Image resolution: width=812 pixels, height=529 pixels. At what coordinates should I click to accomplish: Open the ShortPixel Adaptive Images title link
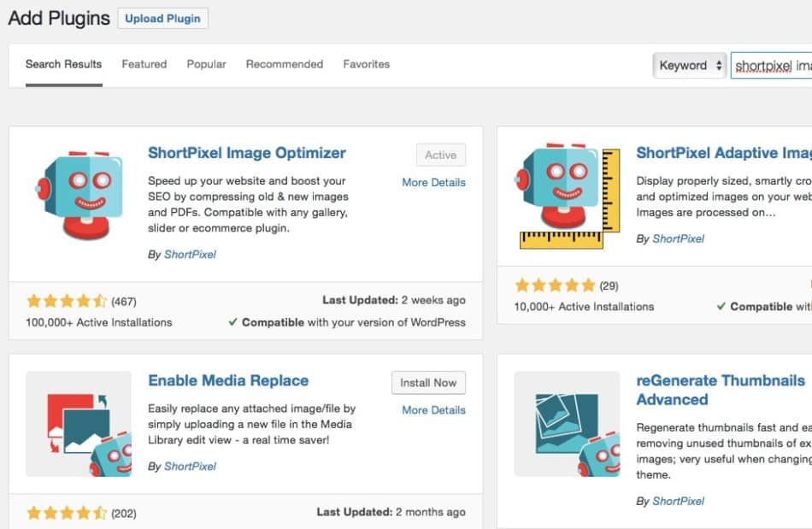tap(724, 153)
